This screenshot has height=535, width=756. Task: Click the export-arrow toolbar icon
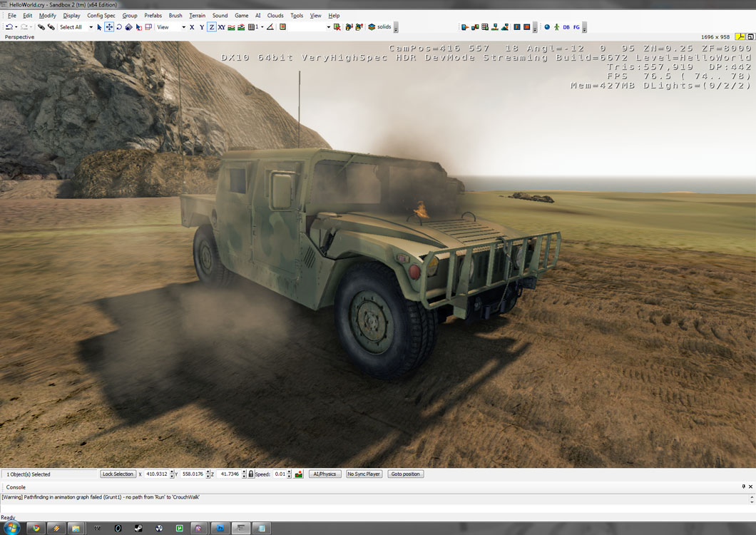point(465,27)
